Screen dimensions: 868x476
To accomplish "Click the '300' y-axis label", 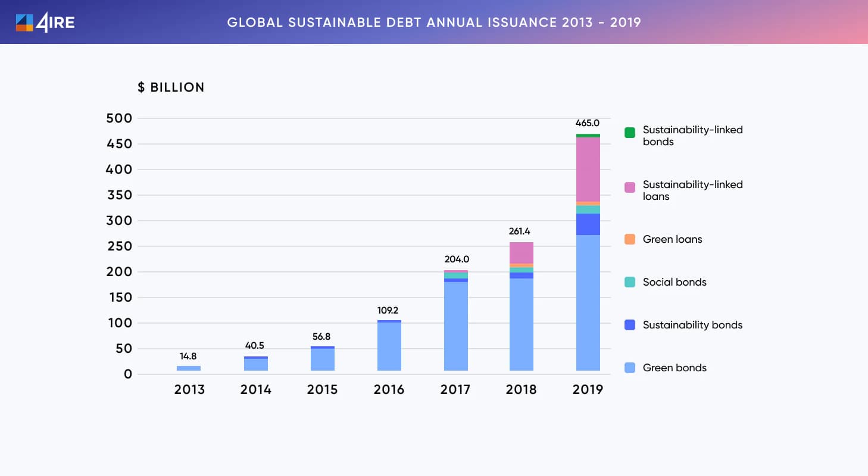I will click(119, 221).
